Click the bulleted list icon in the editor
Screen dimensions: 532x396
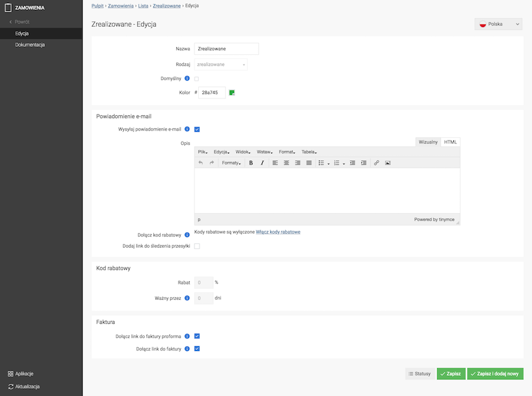click(x=321, y=163)
